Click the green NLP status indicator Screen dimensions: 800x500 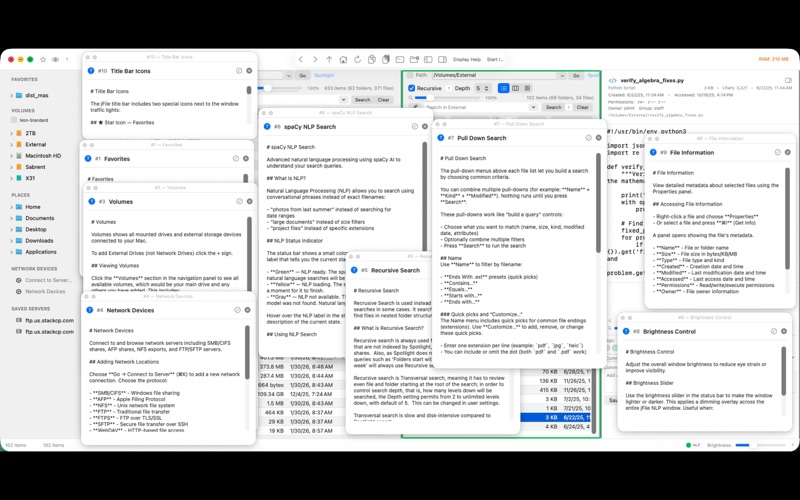point(689,445)
